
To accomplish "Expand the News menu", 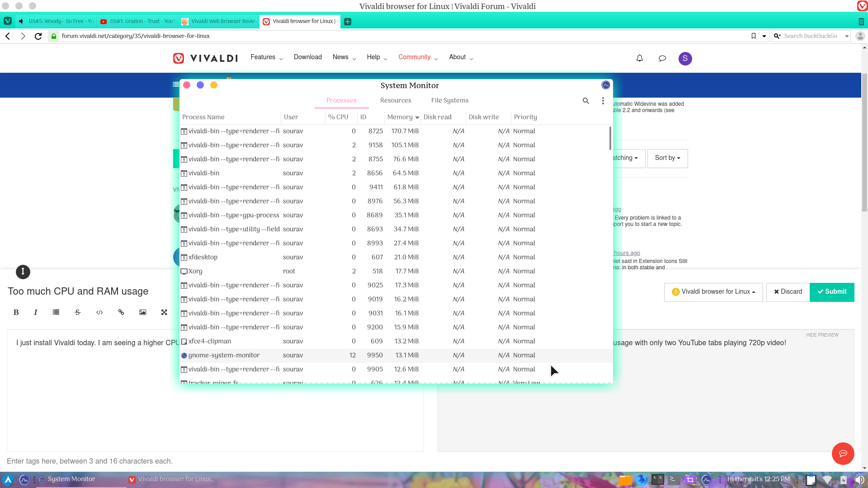I will click(344, 57).
